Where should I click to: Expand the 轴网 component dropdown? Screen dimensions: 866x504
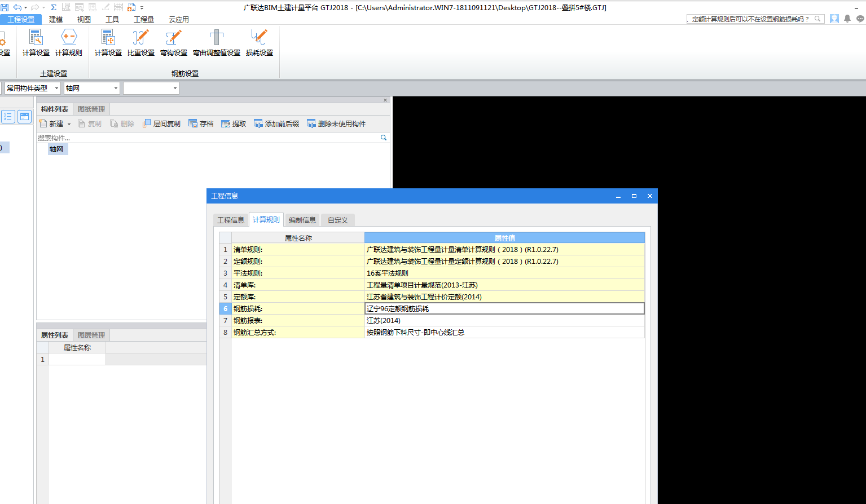click(116, 88)
